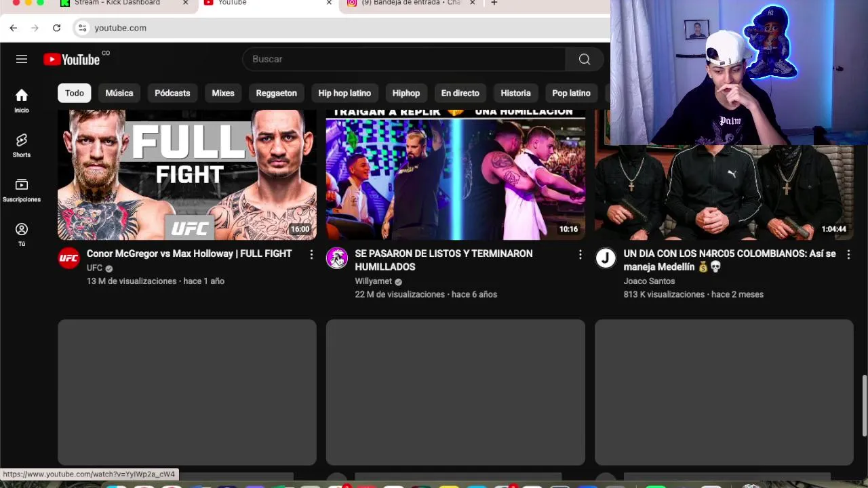868x488 pixels.
Task: Click the browser forward arrow
Action: tap(35, 28)
